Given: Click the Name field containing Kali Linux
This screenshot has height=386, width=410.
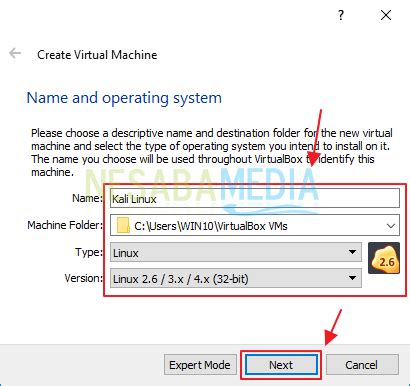Looking at the screenshot, I should (x=255, y=199).
